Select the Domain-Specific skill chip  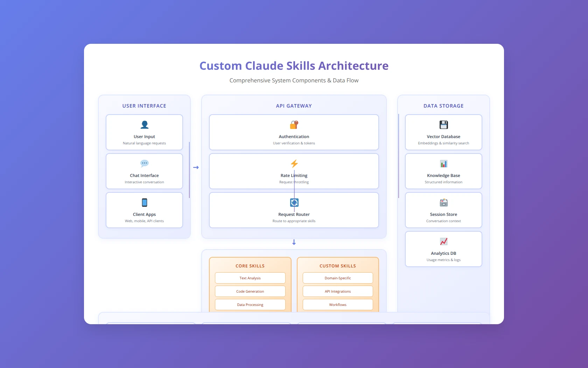tap(338, 278)
